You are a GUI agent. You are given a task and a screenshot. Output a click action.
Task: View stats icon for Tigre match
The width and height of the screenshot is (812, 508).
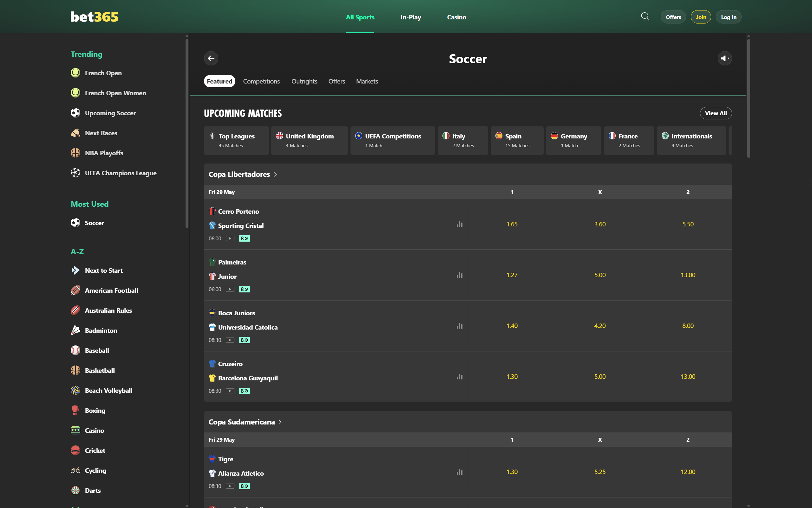[459, 472]
